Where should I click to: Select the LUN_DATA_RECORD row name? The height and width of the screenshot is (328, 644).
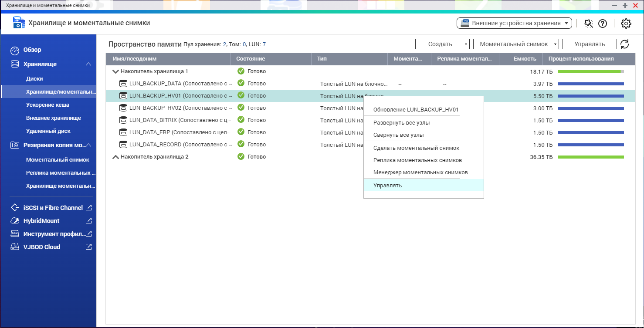click(x=181, y=145)
